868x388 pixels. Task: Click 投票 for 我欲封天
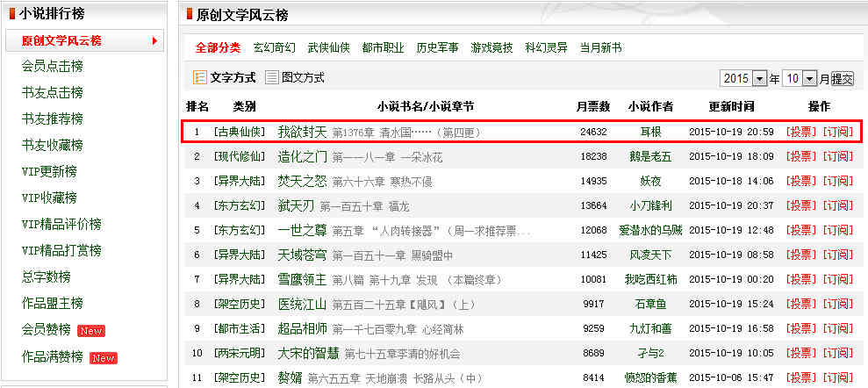tap(801, 133)
